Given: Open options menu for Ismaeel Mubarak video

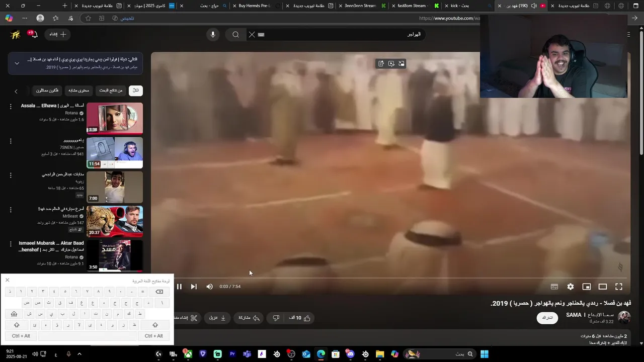Looking at the screenshot, I should (x=10, y=244).
